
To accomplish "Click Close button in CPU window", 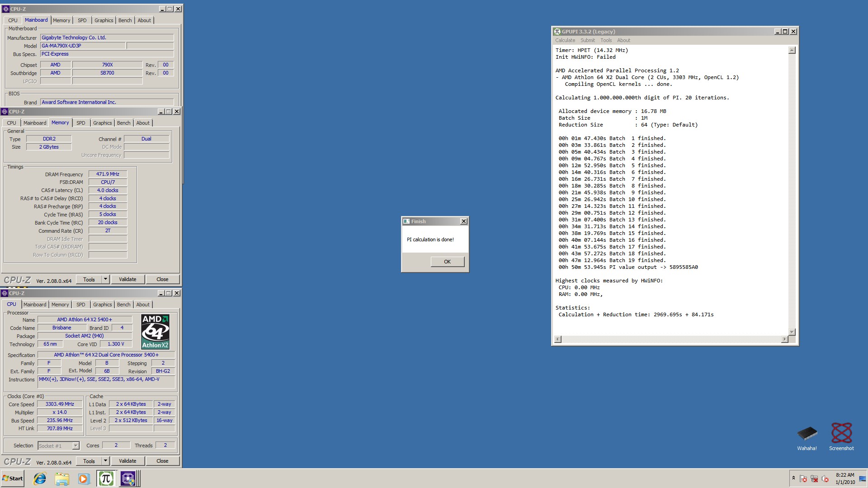I will [162, 461].
